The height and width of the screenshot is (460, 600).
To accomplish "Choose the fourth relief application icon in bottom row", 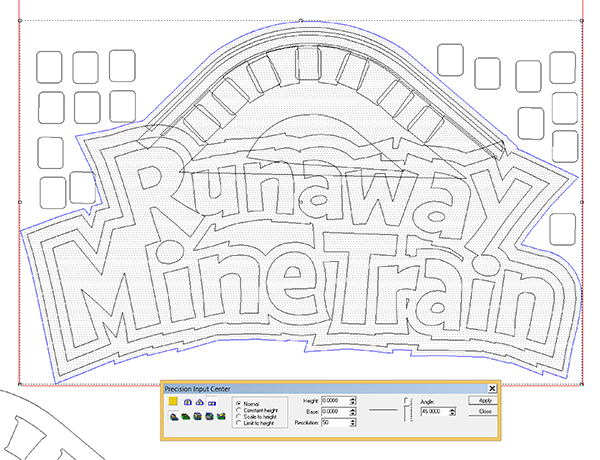I will 209,416.
